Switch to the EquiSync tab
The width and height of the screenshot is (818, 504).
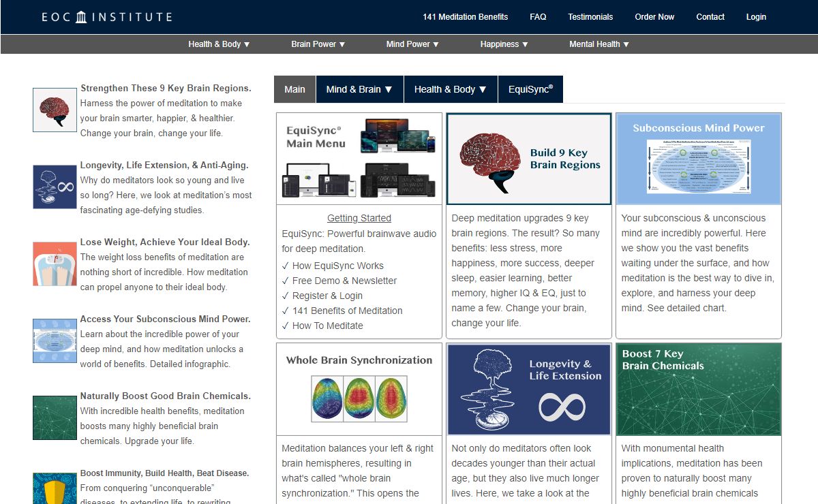pyautogui.click(x=530, y=89)
